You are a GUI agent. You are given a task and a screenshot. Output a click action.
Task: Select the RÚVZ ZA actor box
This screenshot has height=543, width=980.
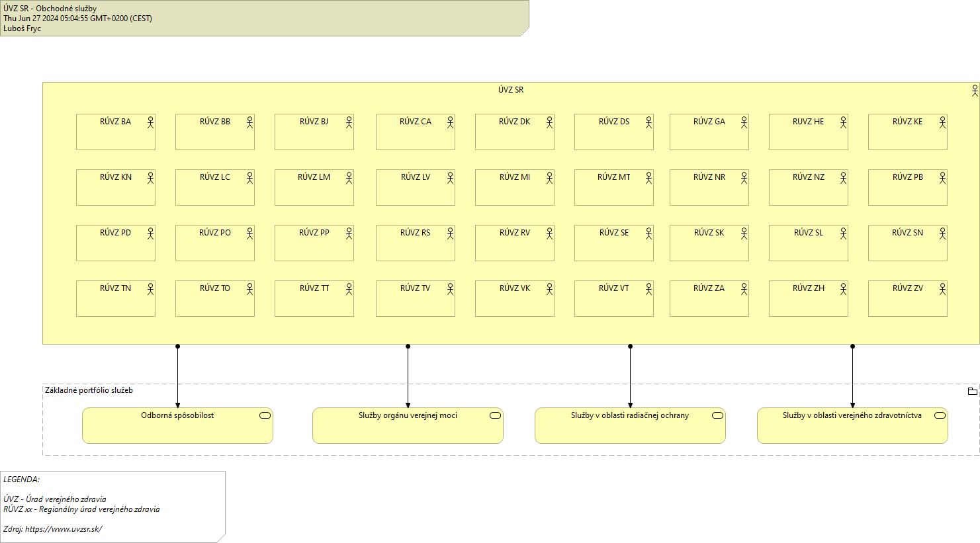(709, 299)
